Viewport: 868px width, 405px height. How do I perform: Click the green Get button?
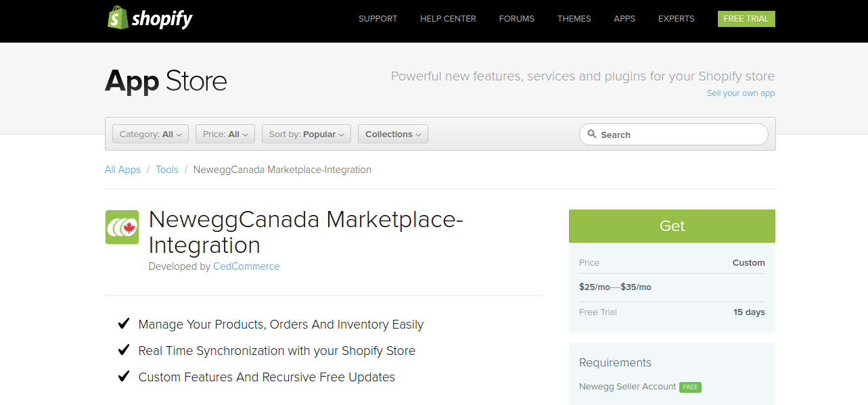(x=672, y=226)
